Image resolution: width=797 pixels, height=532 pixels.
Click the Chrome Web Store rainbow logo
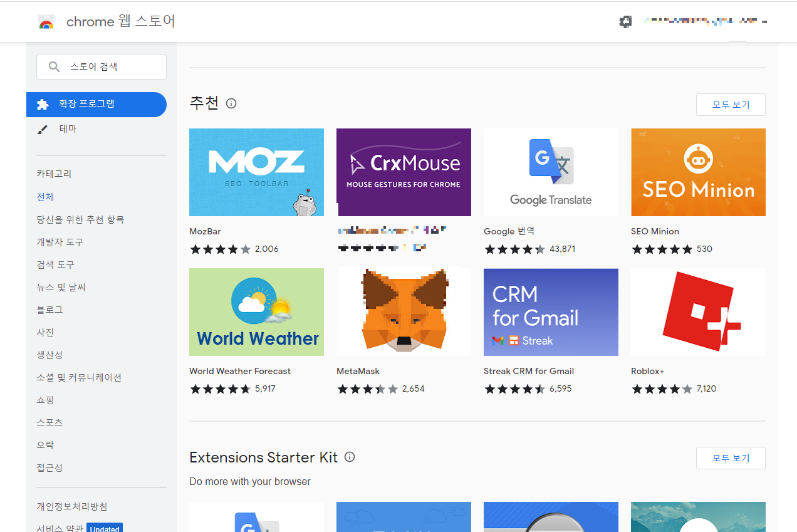tap(46, 22)
